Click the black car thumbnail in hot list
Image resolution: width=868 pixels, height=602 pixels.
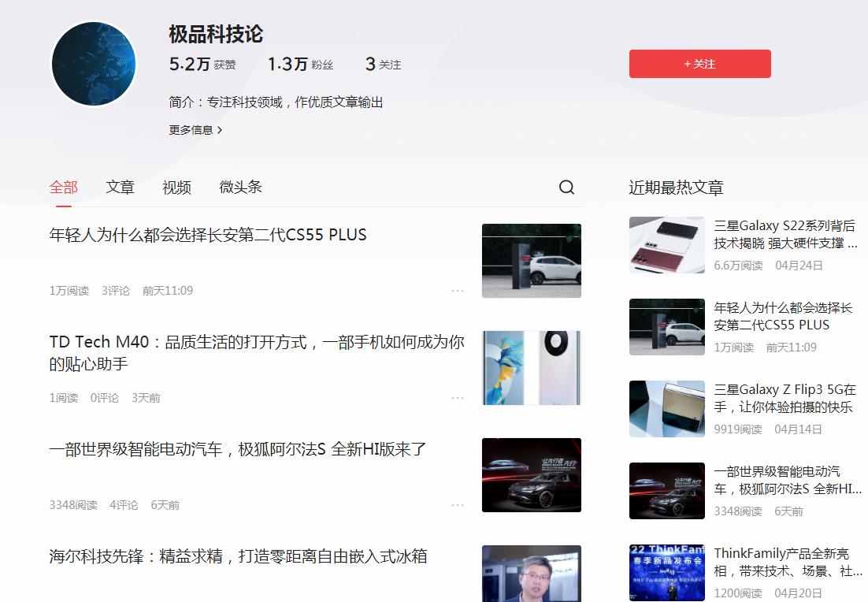pos(667,491)
